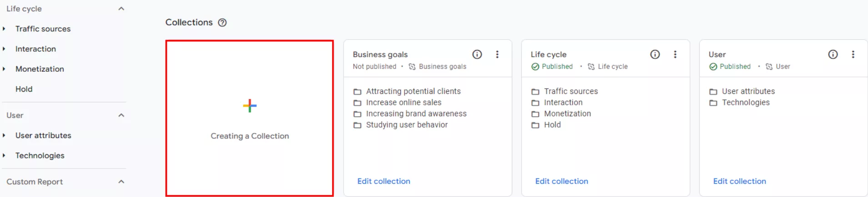Click the Collections help question-mark icon

click(222, 23)
